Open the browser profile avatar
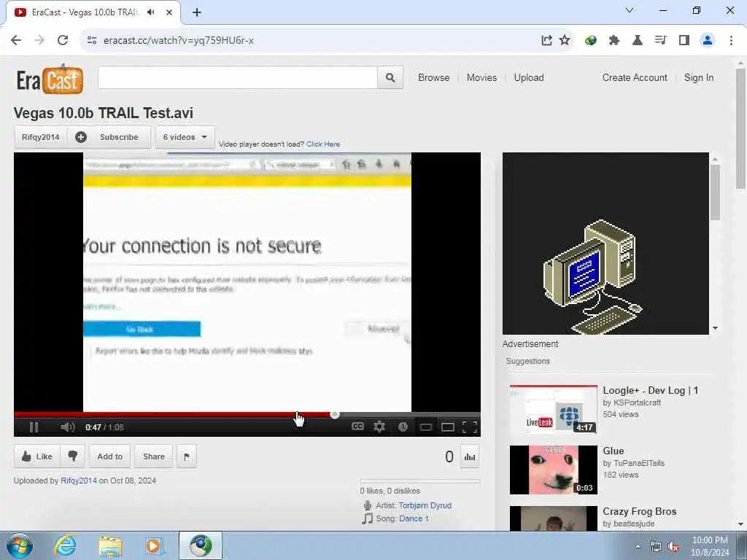The image size is (747, 560). (708, 41)
